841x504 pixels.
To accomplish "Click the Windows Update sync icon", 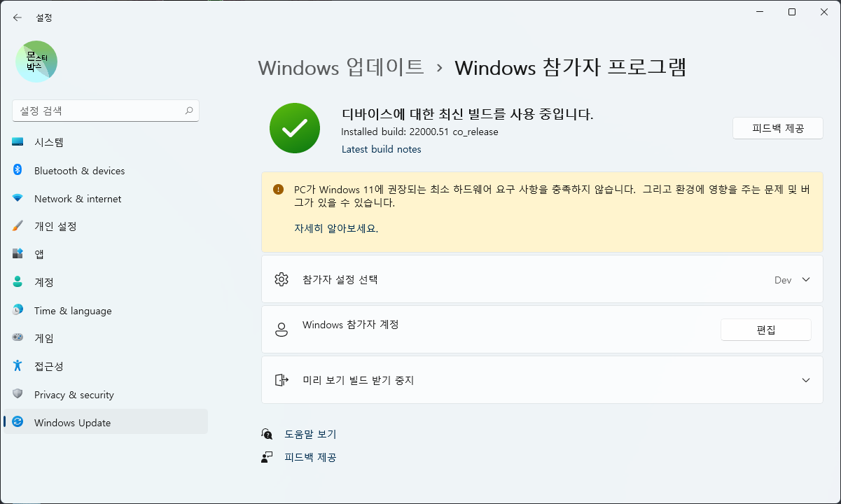I will click(x=18, y=422).
